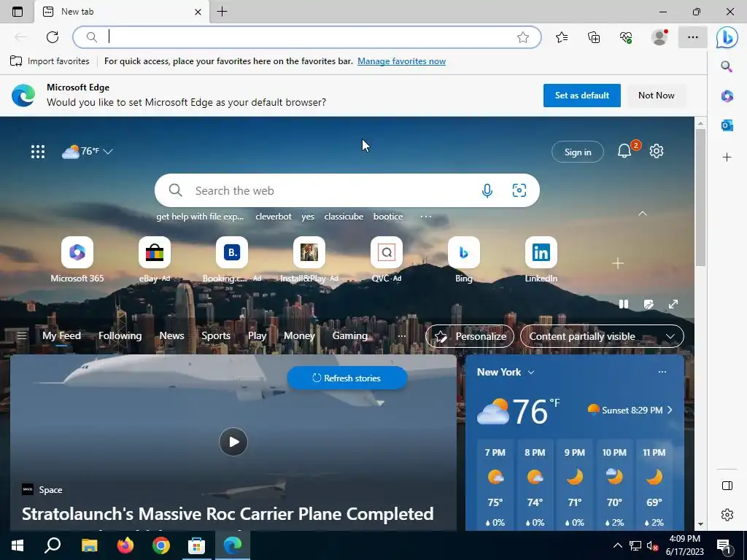Open visual search camera icon
The image size is (747, 560).
point(519,190)
